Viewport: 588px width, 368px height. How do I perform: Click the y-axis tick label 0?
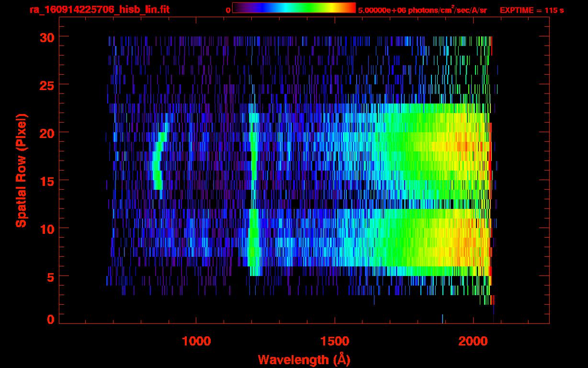pyautogui.click(x=50, y=319)
